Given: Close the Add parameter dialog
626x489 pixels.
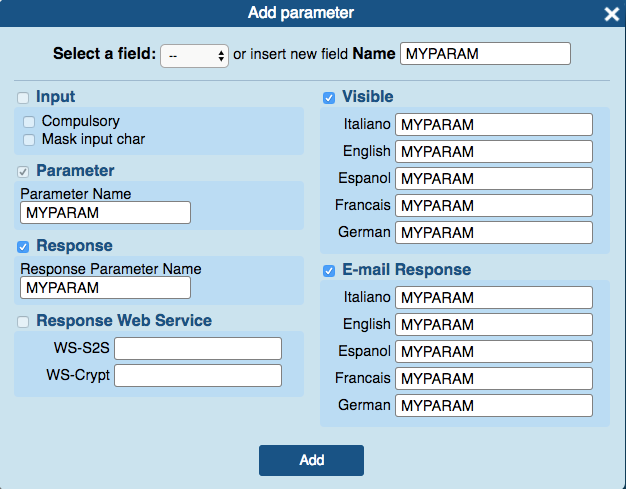Looking at the screenshot, I should click(611, 14).
